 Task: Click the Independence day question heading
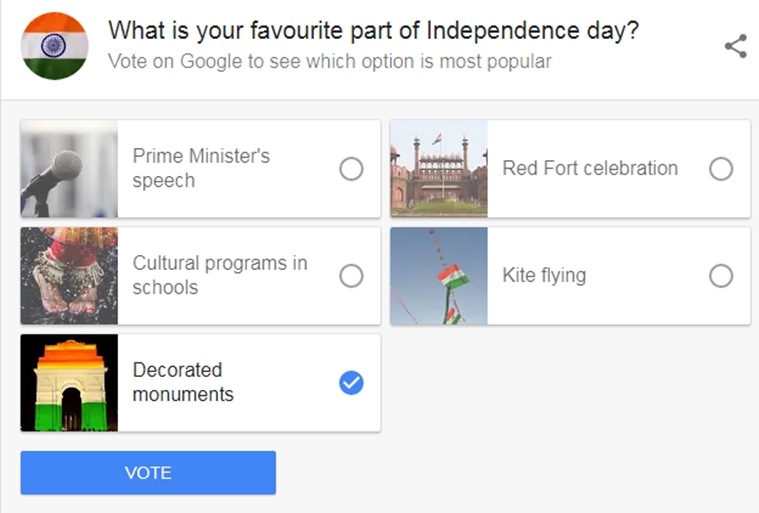373,30
